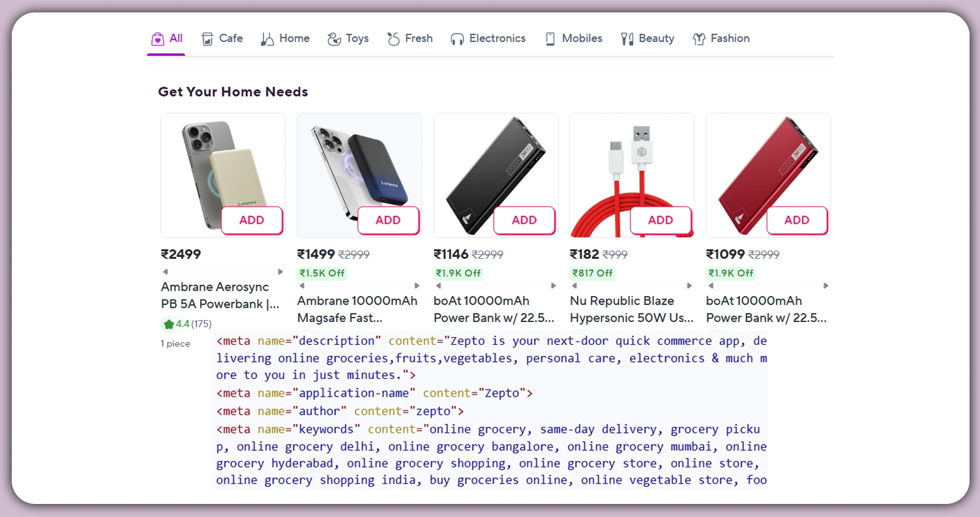Add the red boAt power bank to cart

pos(797,220)
